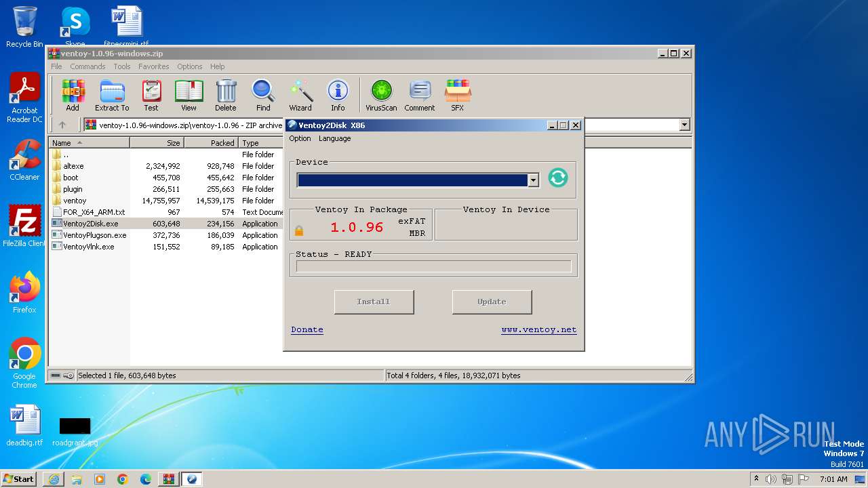Open roadgrant.jpg on the desktop
This screenshot has height=488, width=868.
click(75, 431)
